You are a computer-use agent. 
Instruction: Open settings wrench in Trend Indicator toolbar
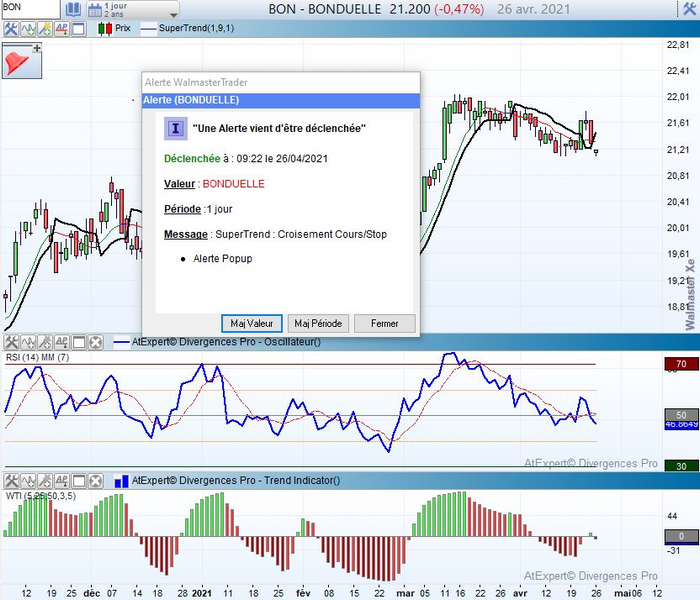point(11,481)
